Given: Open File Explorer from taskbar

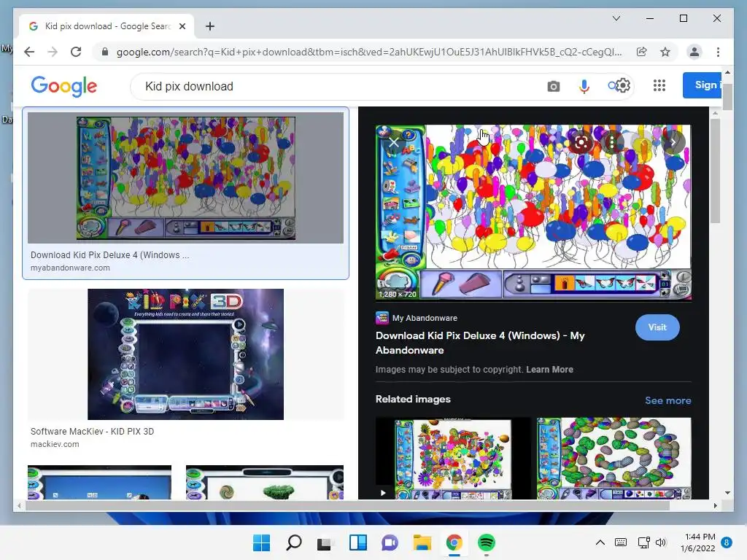Looking at the screenshot, I should click(422, 542).
